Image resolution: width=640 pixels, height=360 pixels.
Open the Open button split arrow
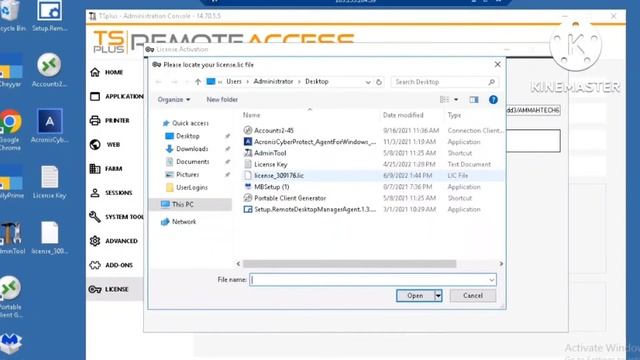tap(438, 296)
